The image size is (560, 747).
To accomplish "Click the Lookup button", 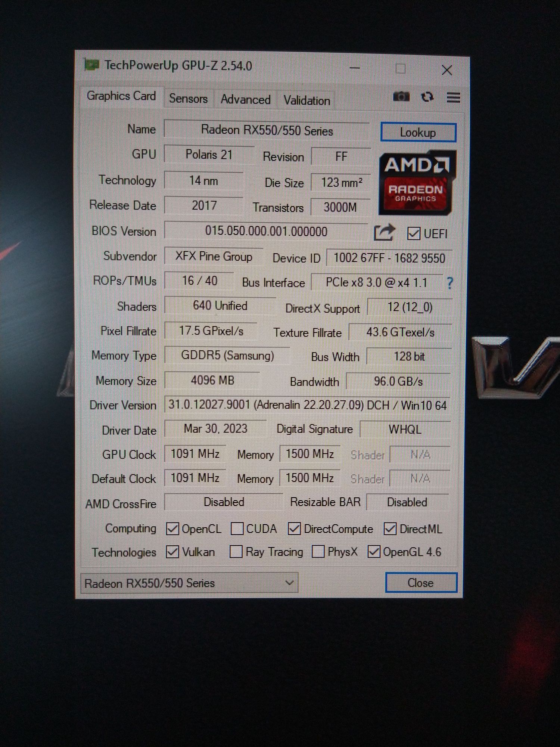I will coord(418,133).
